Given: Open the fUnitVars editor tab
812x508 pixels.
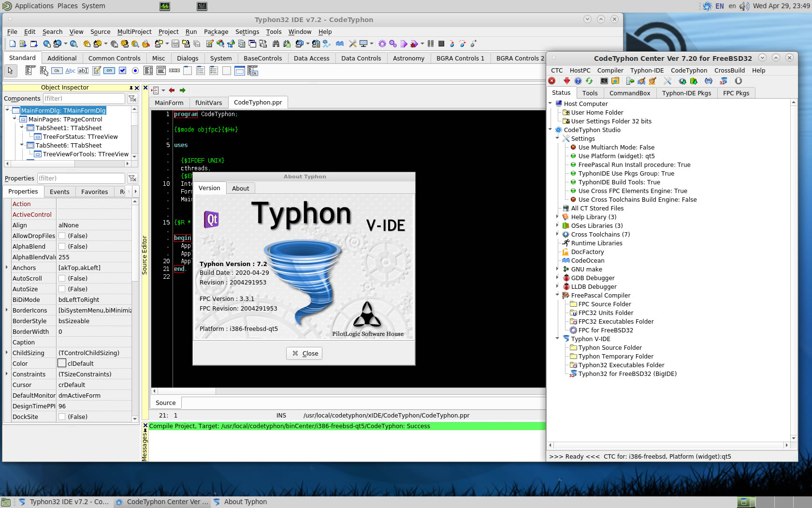Looking at the screenshot, I should [x=208, y=103].
